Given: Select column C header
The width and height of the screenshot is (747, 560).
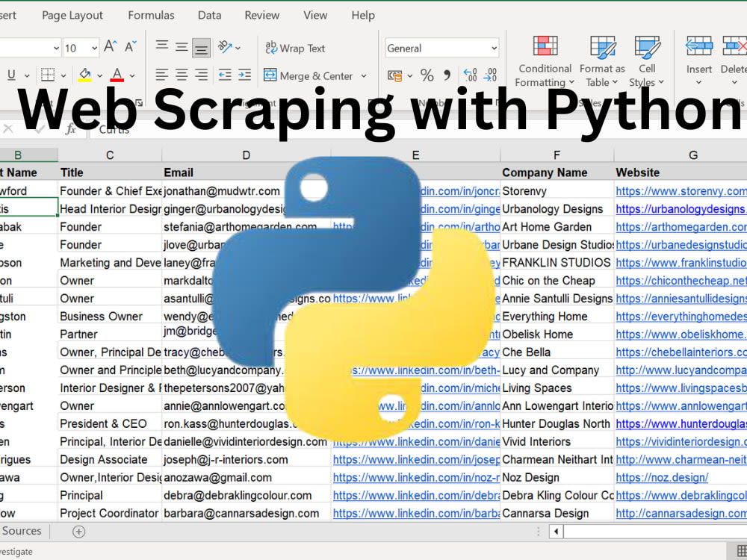Looking at the screenshot, I should (110, 155).
